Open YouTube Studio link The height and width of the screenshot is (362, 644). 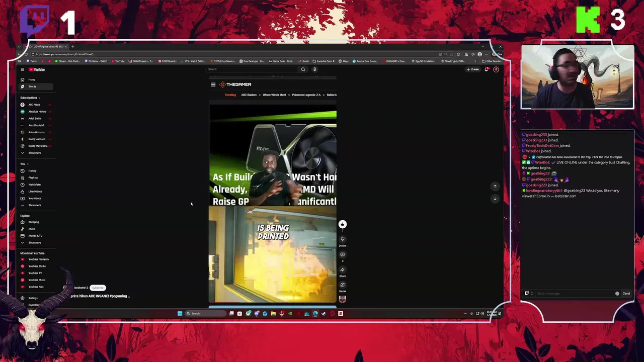click(x=37, y=266)
